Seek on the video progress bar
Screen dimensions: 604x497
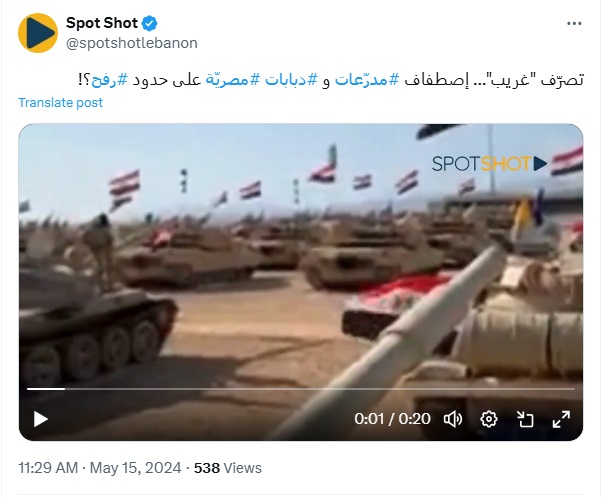(x=301, y=389)
